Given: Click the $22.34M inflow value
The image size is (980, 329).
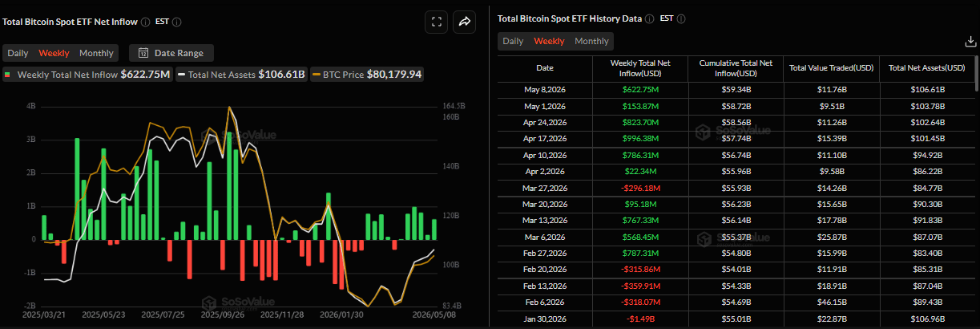Looking at the screenshot, I should tap(640, 172).
